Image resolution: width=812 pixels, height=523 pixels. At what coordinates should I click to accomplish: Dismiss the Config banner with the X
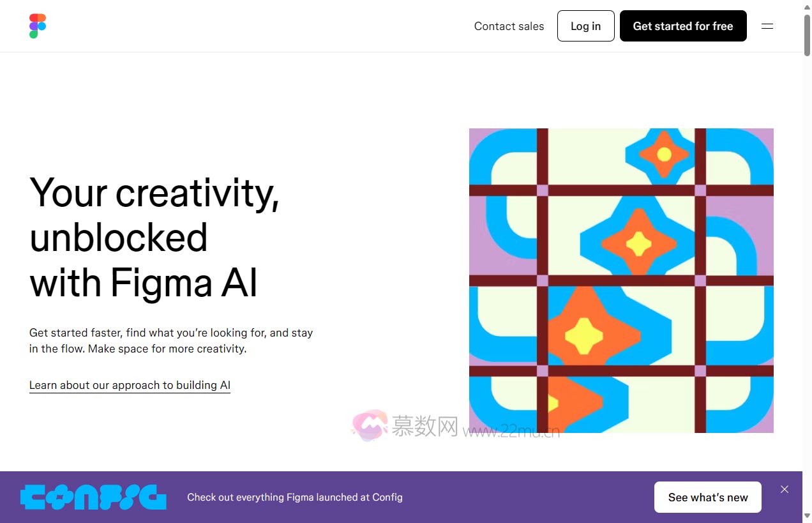785,489
